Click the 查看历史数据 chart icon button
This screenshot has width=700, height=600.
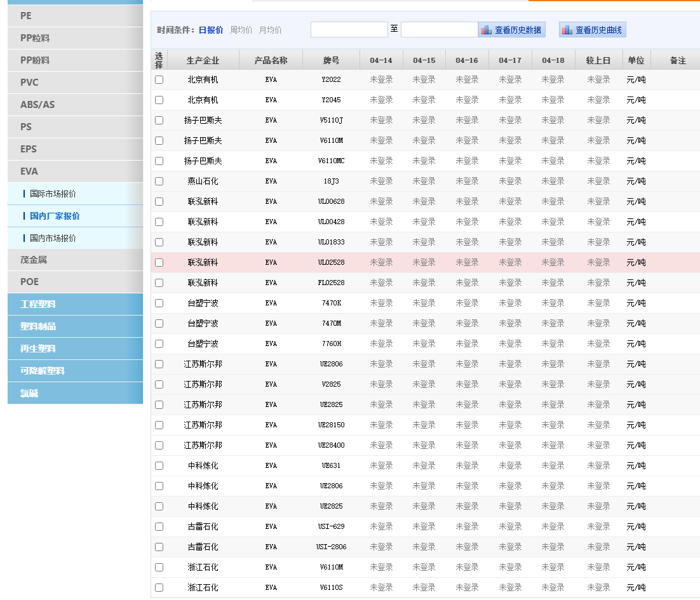point(511,30)
